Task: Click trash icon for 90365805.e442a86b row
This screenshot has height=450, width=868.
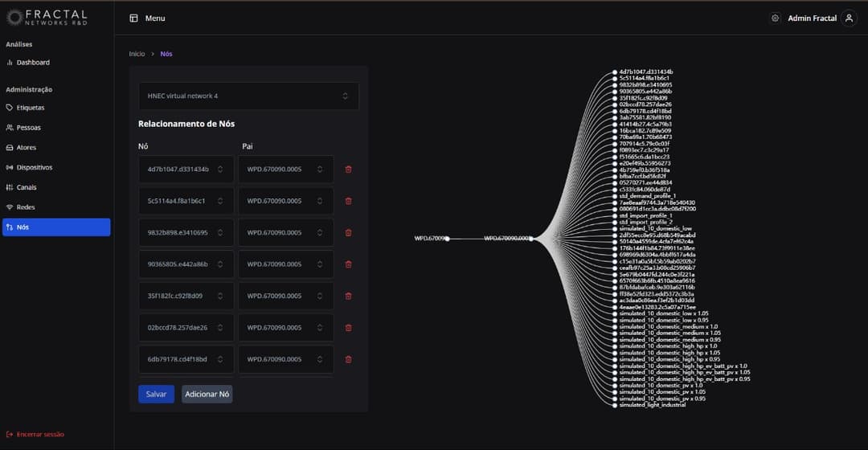Action: coord(348,264)
